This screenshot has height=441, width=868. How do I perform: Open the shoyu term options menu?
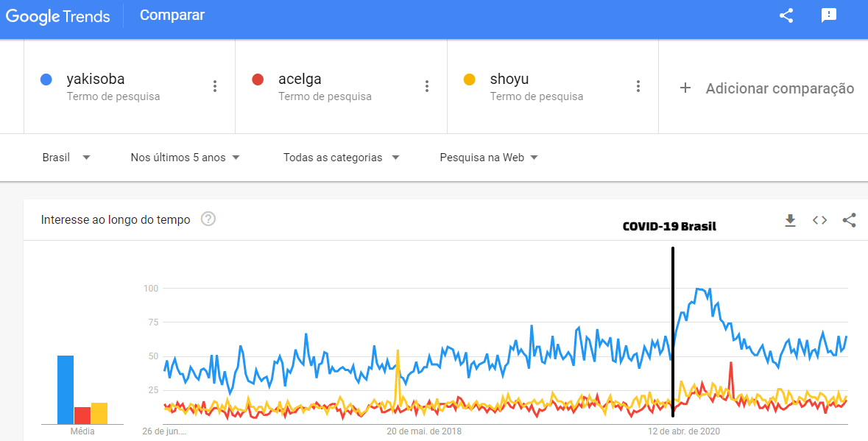[x=638, y=86]
